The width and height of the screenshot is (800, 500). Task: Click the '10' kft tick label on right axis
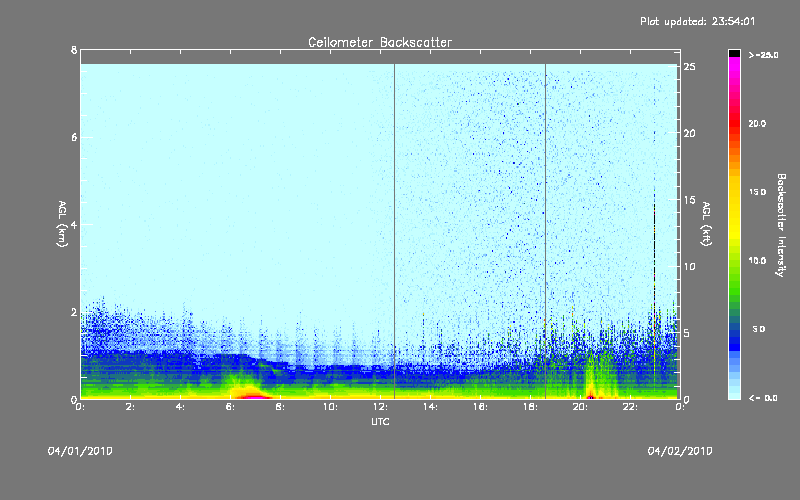[x=689, y=267]
